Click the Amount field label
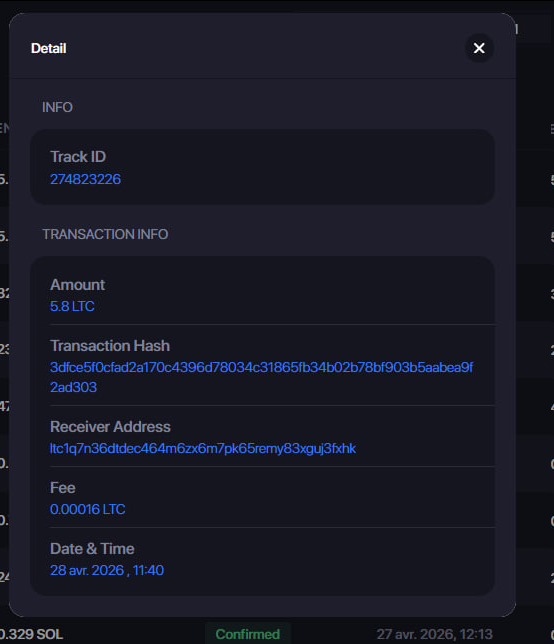 tap(78, 285)
